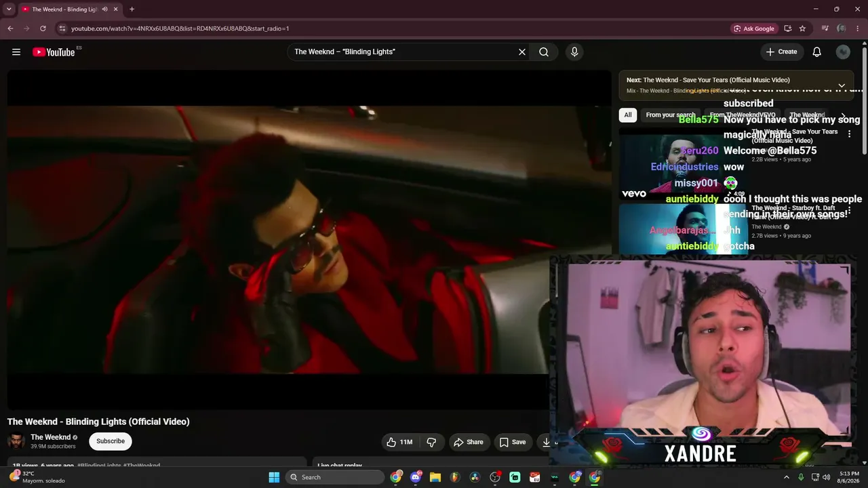Close the Weeknd Blinding Lights tab
The height and width of the screenshot is (488, 868).
(x=116, y=9)
